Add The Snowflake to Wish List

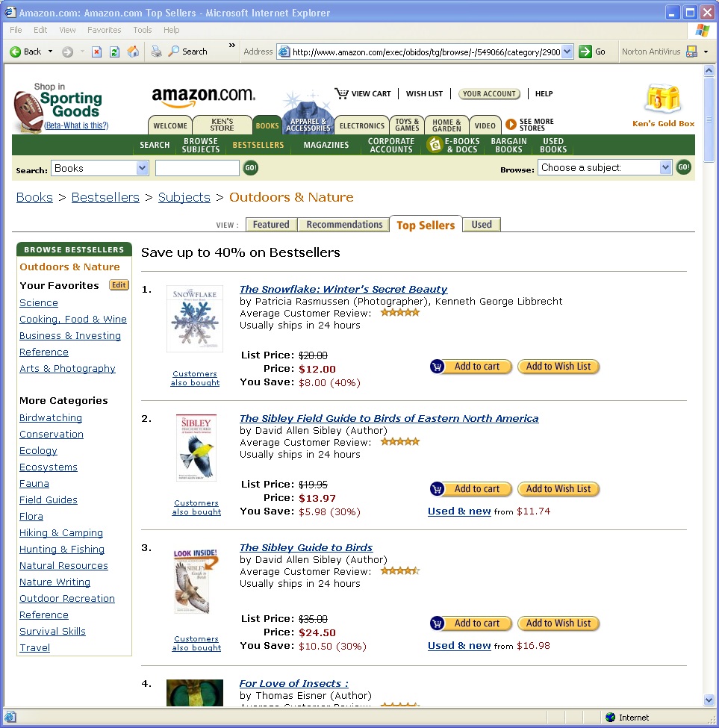(558, 367)
